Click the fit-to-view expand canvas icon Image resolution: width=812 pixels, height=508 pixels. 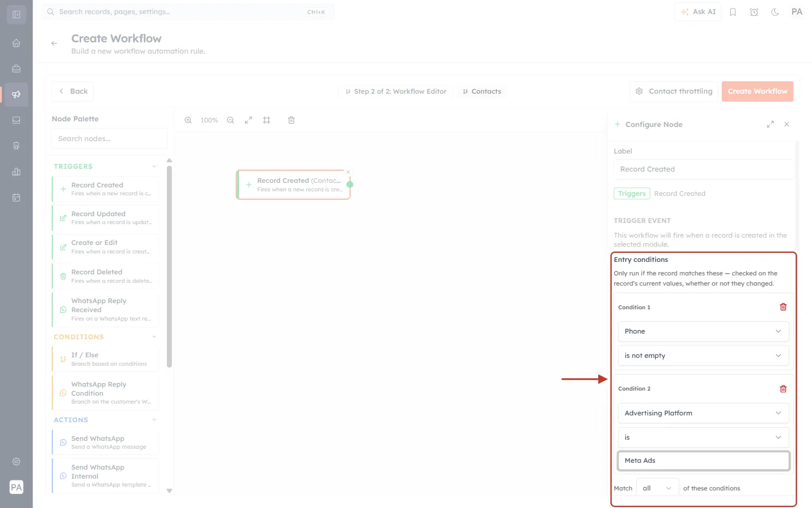(249, 120)
